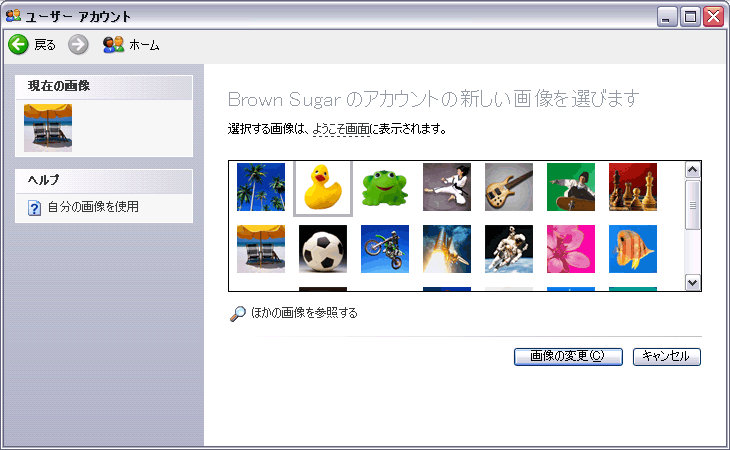Choose the yellow rubber duck picture
The width and height of the screenshot is (730, 450).
pyautogui.click(x=323, y=187)
